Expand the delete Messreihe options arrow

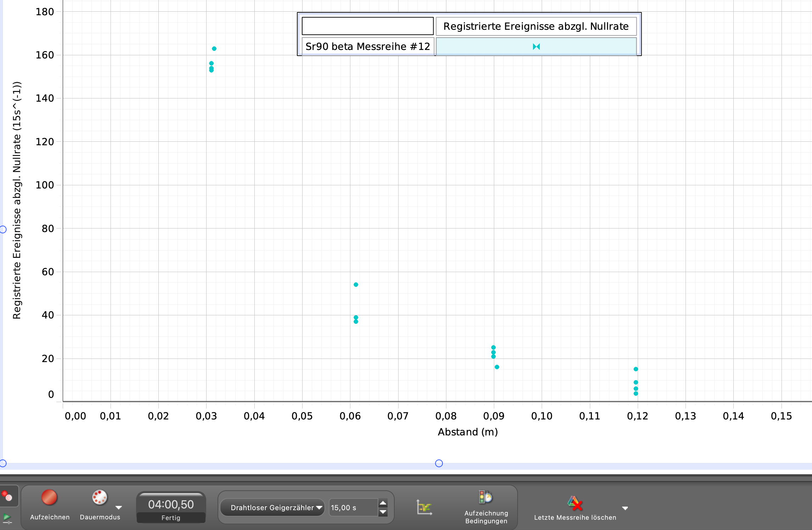coord(625,508)
